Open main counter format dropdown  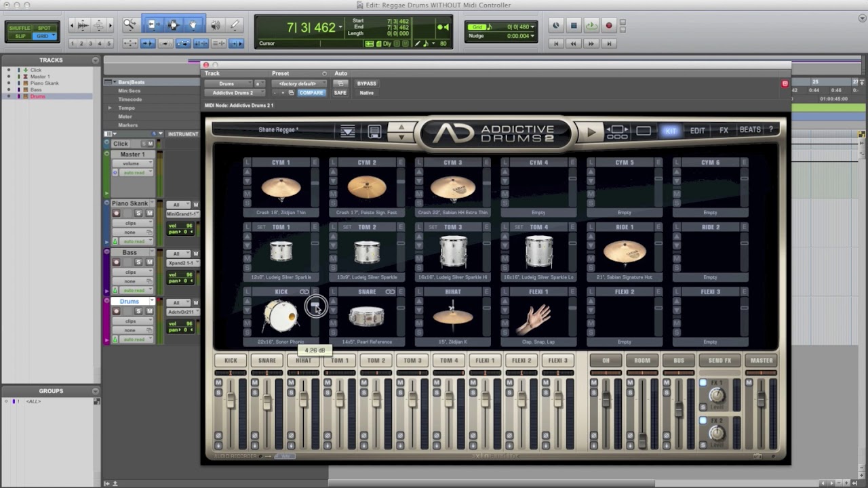coord(340,28)
